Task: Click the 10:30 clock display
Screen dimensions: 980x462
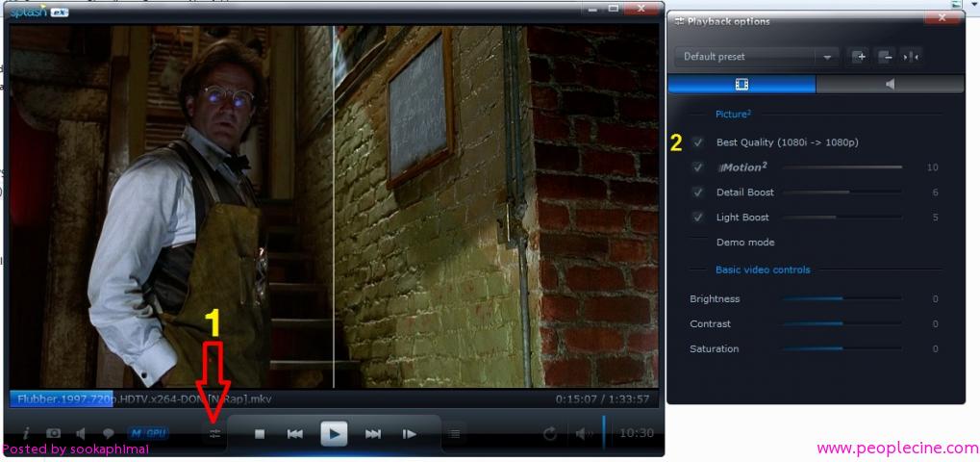Action: pos(637,433)
